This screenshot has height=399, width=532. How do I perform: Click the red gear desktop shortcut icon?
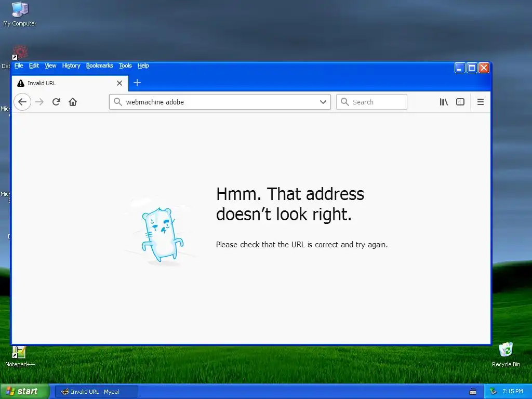(20, 52)
